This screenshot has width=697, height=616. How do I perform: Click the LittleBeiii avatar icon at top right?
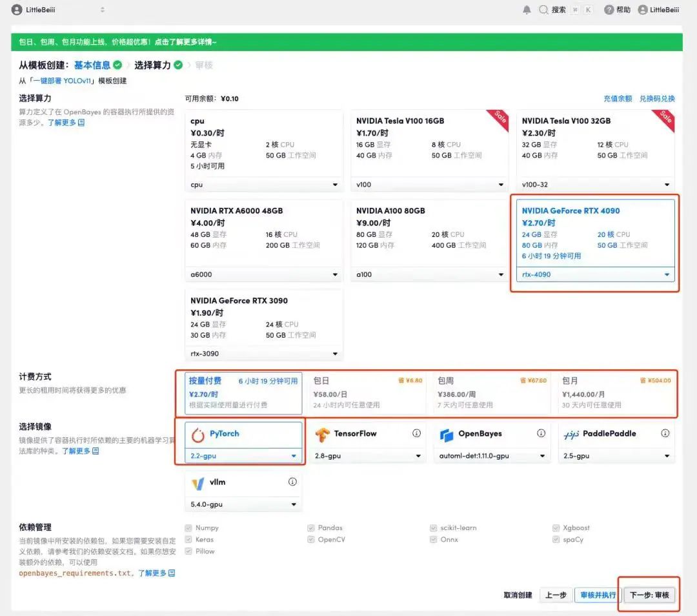click(x=643, y=10)
